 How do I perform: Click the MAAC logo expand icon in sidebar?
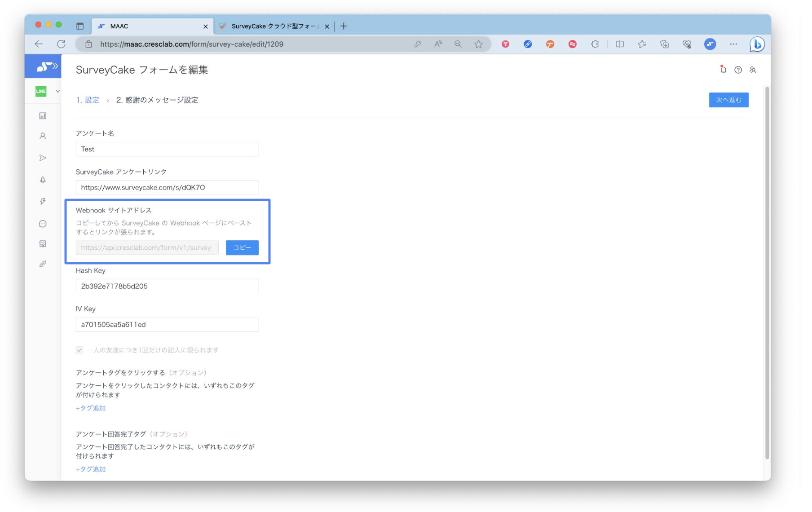47,66
